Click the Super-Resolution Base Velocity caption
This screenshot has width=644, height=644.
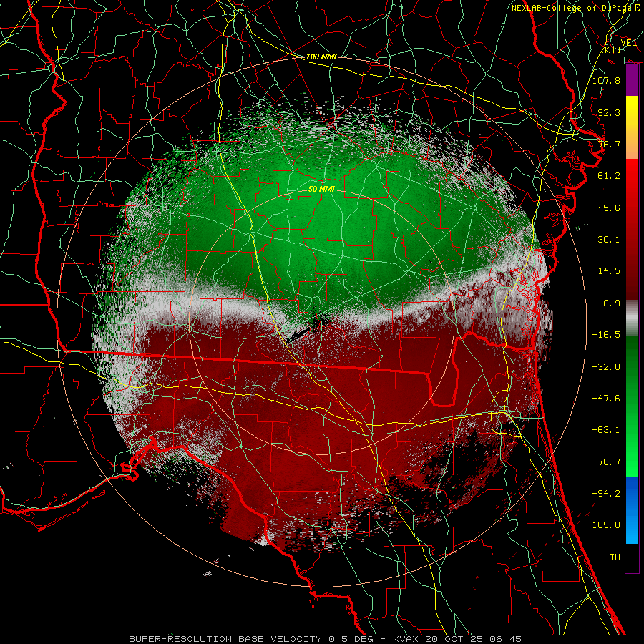(325, 639)
